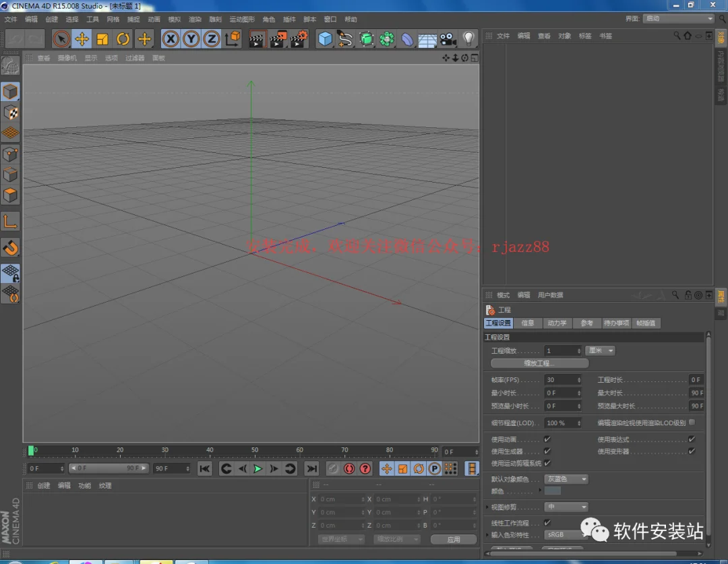
Task: Pick the Rotate tool in the top toolbar
Action: [123, 39]
